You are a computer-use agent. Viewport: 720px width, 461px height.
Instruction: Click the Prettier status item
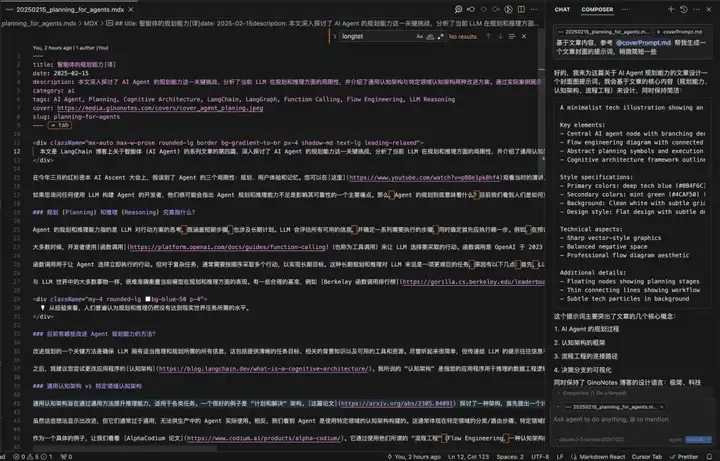[x=684, y=457]
